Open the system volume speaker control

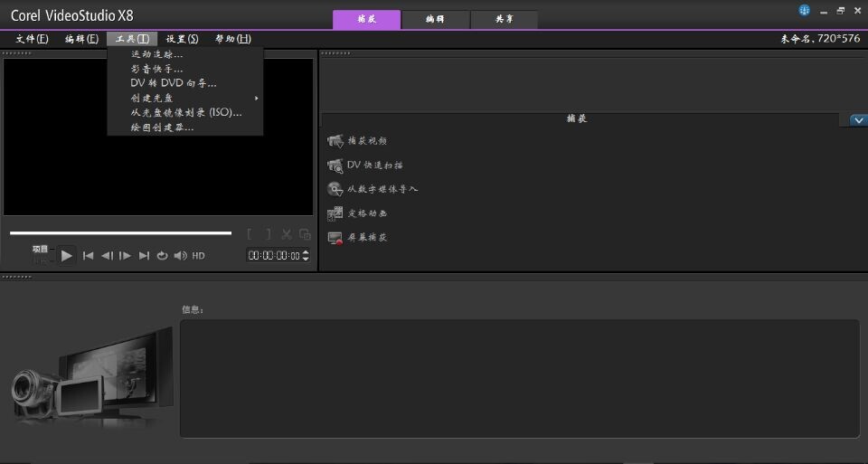click(181, 256)
